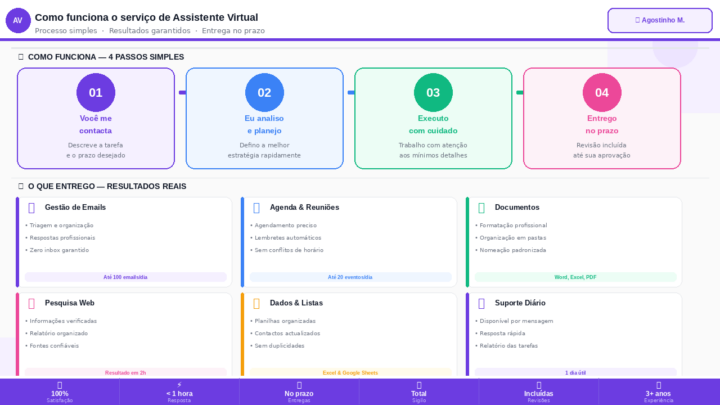Select the green step 03 circle
Image resolution: width=720 pixels, height=405 pixels.
pos(433,92)
